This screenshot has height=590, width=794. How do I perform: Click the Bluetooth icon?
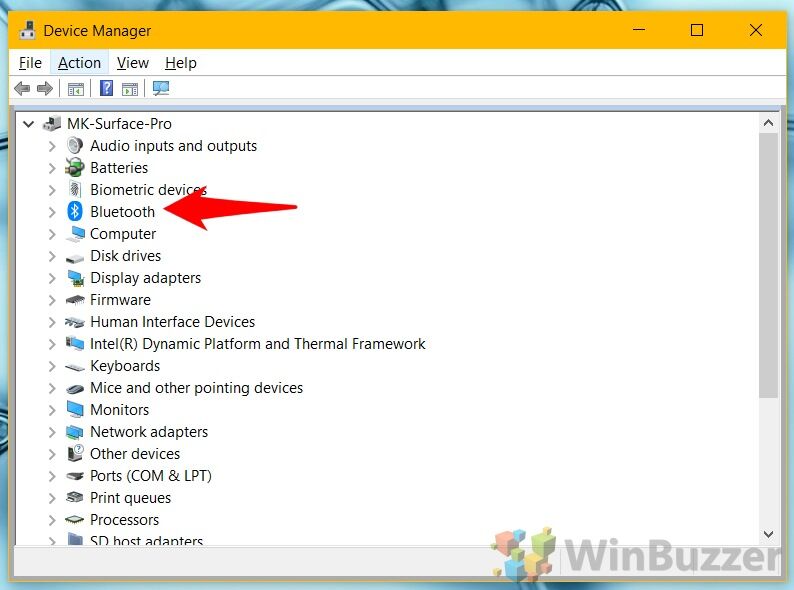coord(75,211)
